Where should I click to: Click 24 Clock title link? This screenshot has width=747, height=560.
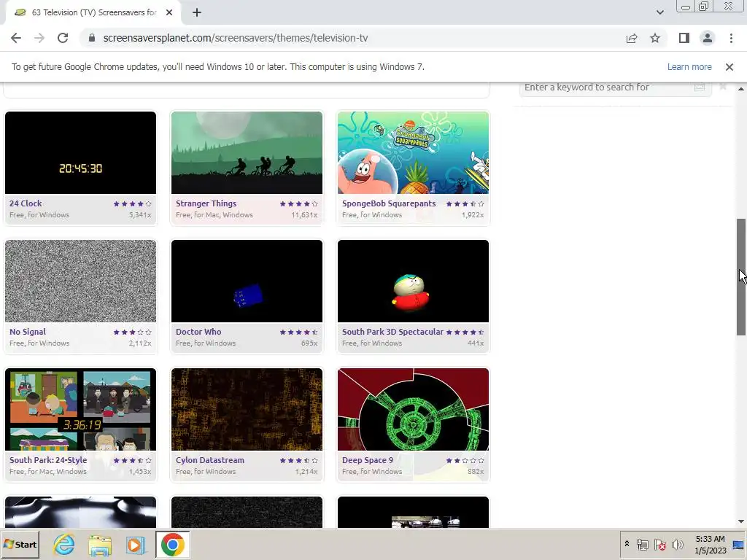coord(26,203)
